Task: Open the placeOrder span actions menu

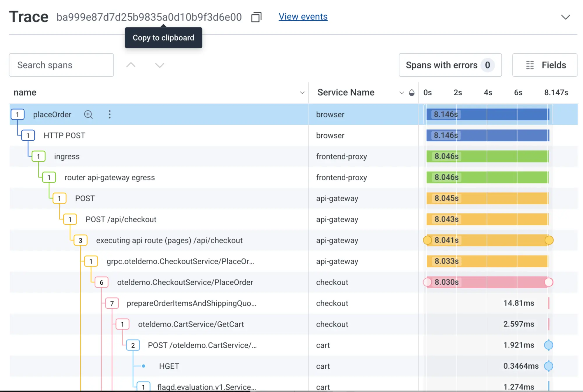Action: (109, 115)
